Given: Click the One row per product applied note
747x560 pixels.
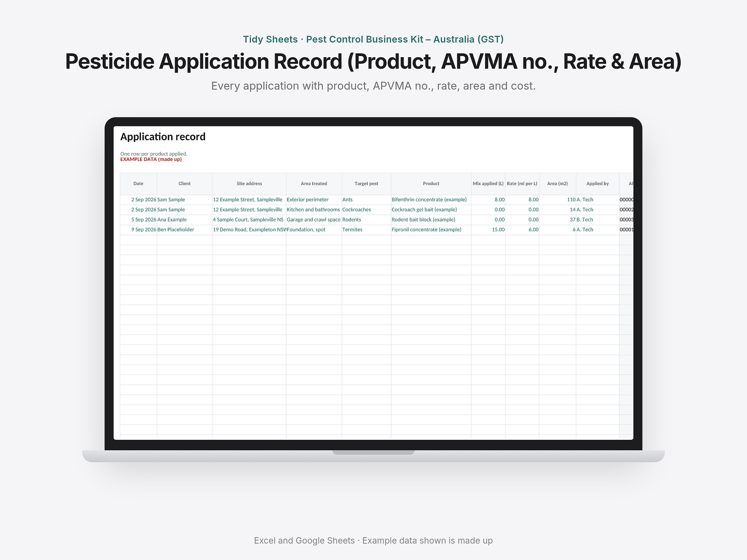Looking at the screenshot, I should [154, 154].
